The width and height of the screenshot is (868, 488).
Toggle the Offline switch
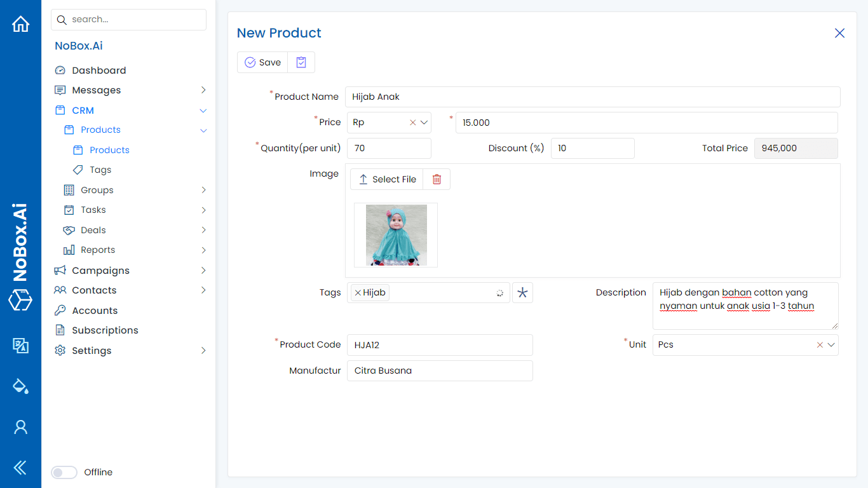[64, 472]
